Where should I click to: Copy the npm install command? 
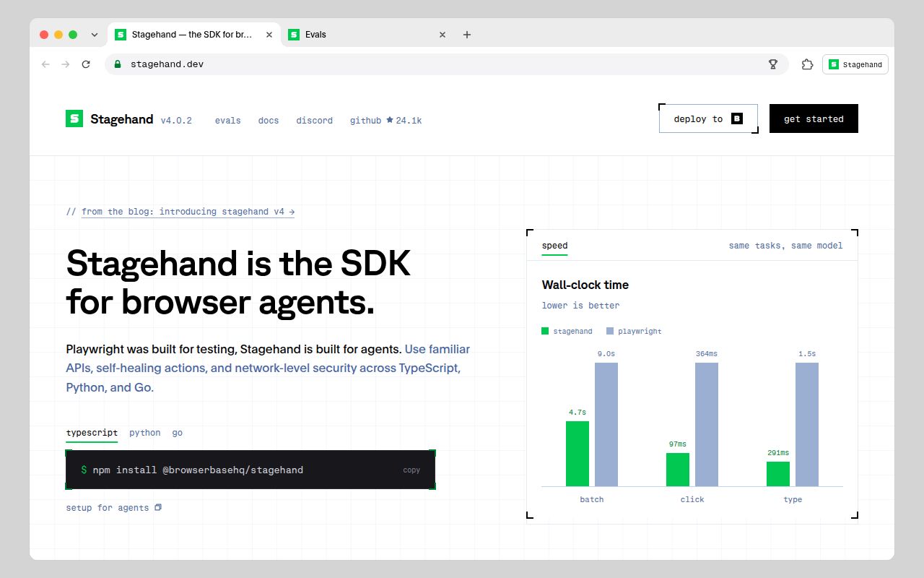click(411, 470)
